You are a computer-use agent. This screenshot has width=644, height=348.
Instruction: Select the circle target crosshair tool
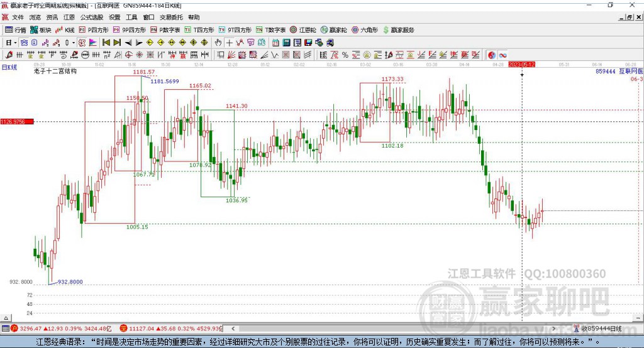point(128,55)
